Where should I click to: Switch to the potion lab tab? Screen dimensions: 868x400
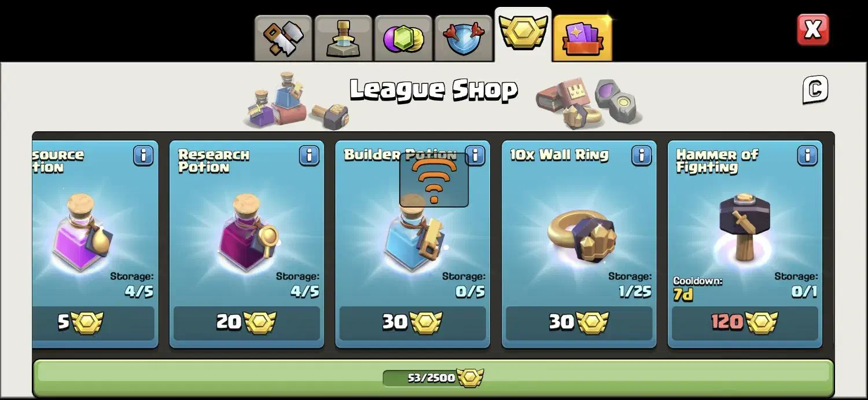tap(344, 38)
